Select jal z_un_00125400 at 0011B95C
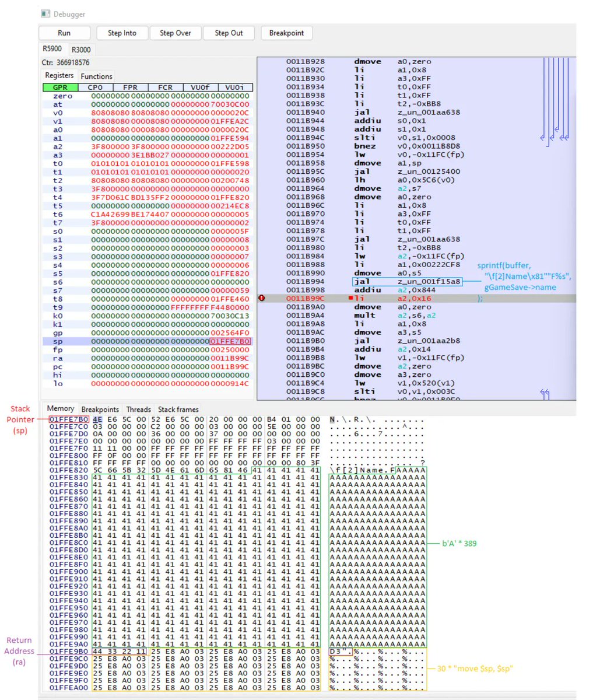Viewport: 593px width, 700px height. (x=416, y=171)
